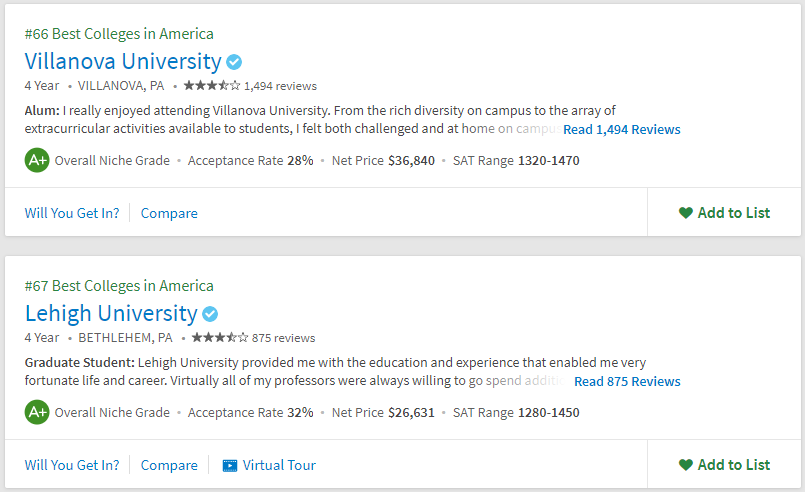The image size is (805, 492).
Task: Click heart icon on Lehigh's Add to List
Action: click(686, 465)
